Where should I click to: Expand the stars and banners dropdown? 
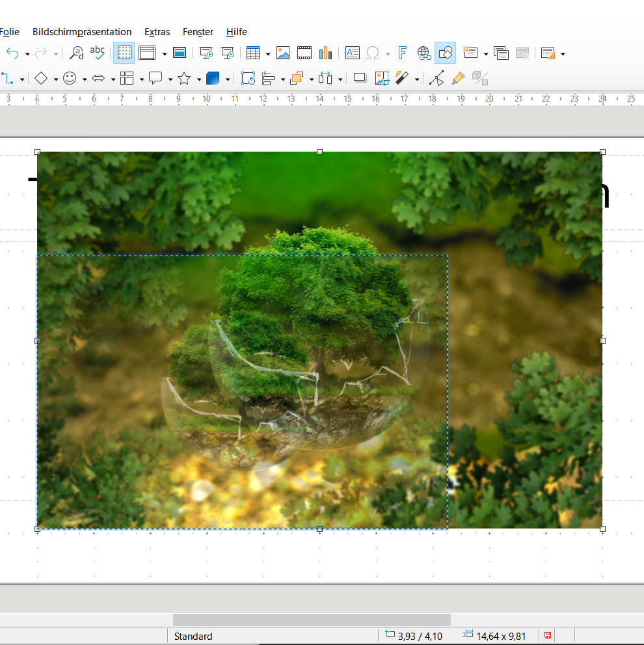pyautogui.click(x=199, y=79)
